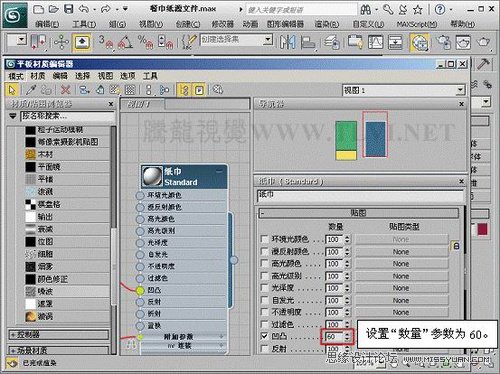Click the hammer Utilities panel icon
The image size is (500, 374).
point(483,64)
